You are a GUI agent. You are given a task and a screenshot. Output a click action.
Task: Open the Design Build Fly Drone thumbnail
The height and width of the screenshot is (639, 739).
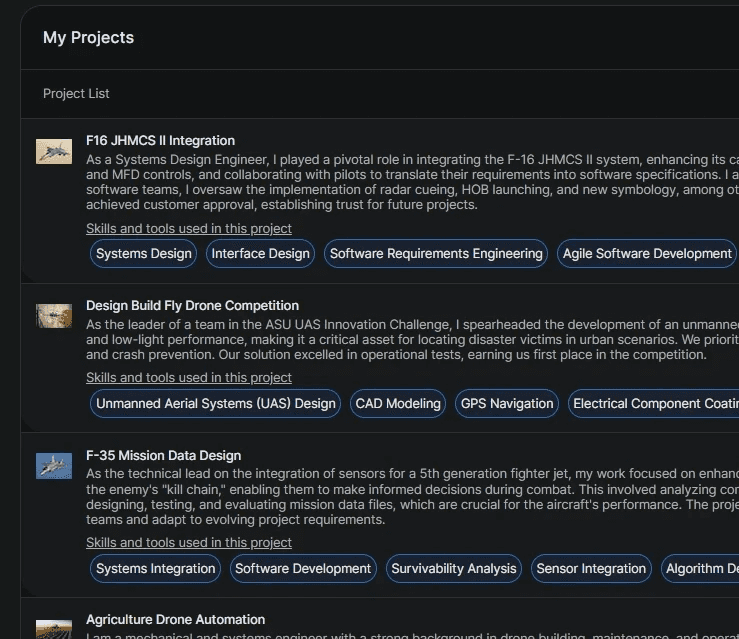[x=54, y=315]
